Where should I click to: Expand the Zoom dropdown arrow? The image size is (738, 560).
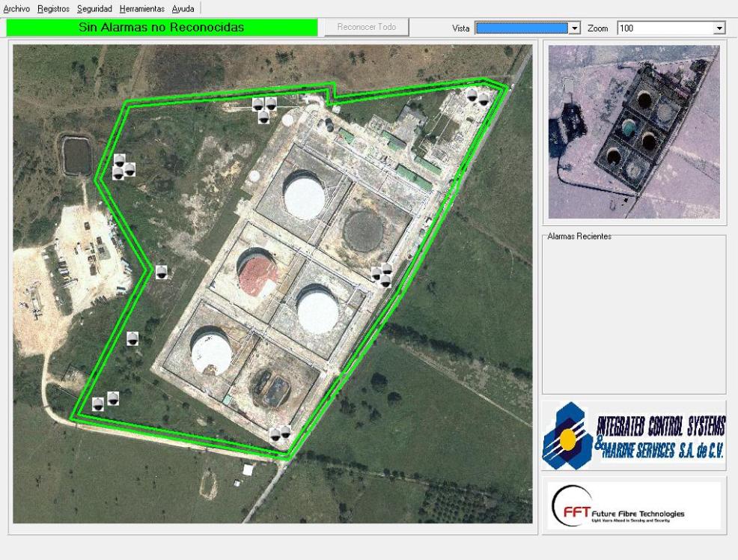(720, 28)
